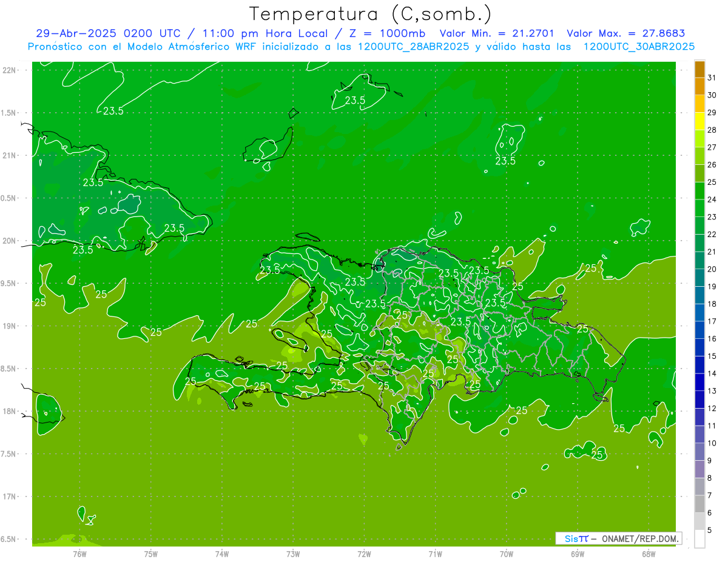
Task: Click the 22N latitude axis label
Action: [10, 70]
